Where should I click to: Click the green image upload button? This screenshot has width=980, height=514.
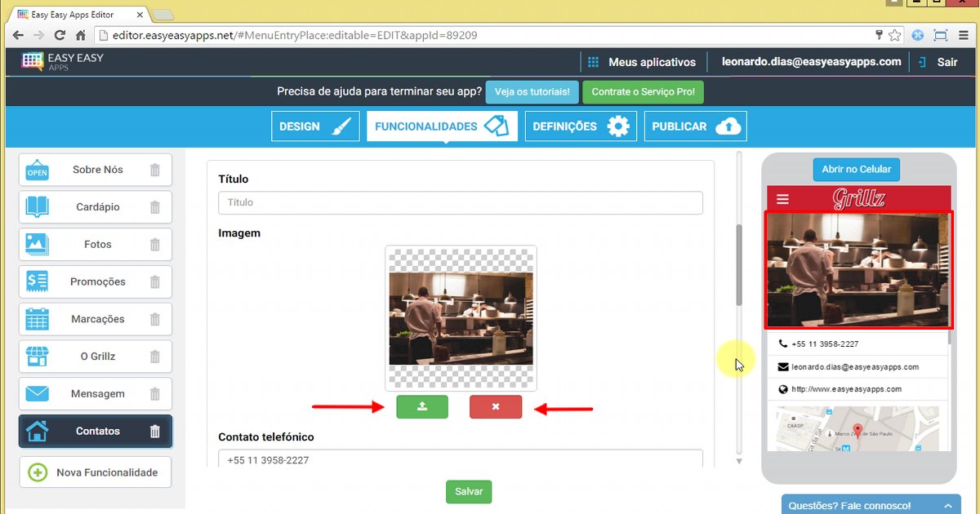(x=422, y=406)
